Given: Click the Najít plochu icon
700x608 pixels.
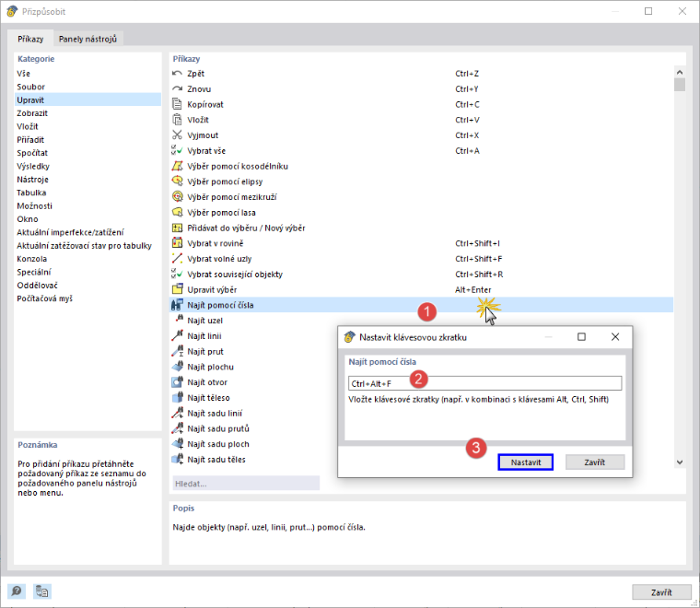Looking at the screenshot, I should 177,367.
